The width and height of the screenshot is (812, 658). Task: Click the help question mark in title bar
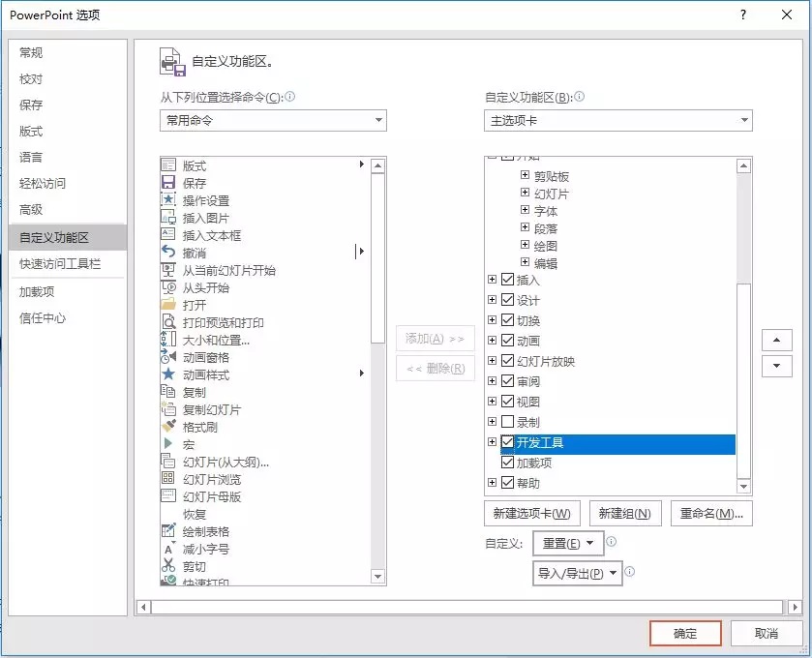(743, 15)
